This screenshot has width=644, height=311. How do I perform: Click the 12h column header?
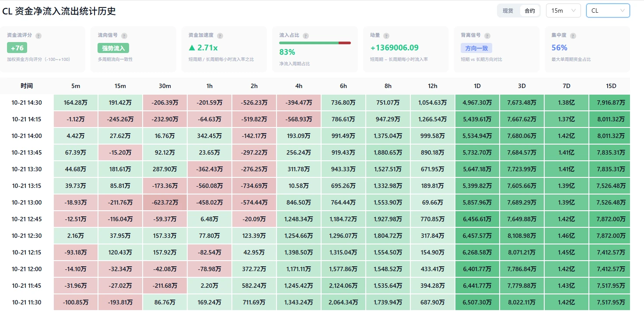[433, 86]
